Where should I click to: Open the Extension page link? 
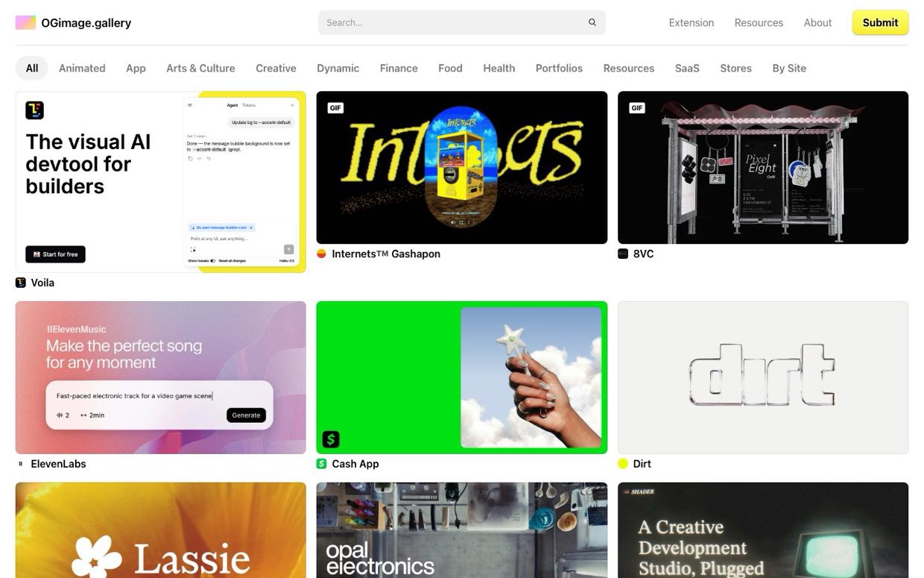point(692,22)
